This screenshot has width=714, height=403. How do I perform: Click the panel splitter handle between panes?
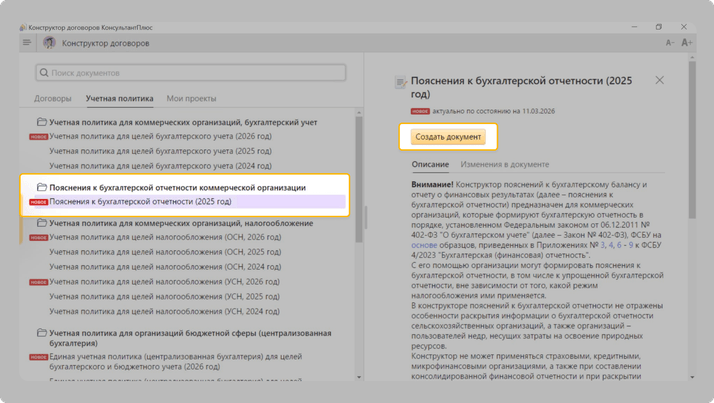coord(365,218)
